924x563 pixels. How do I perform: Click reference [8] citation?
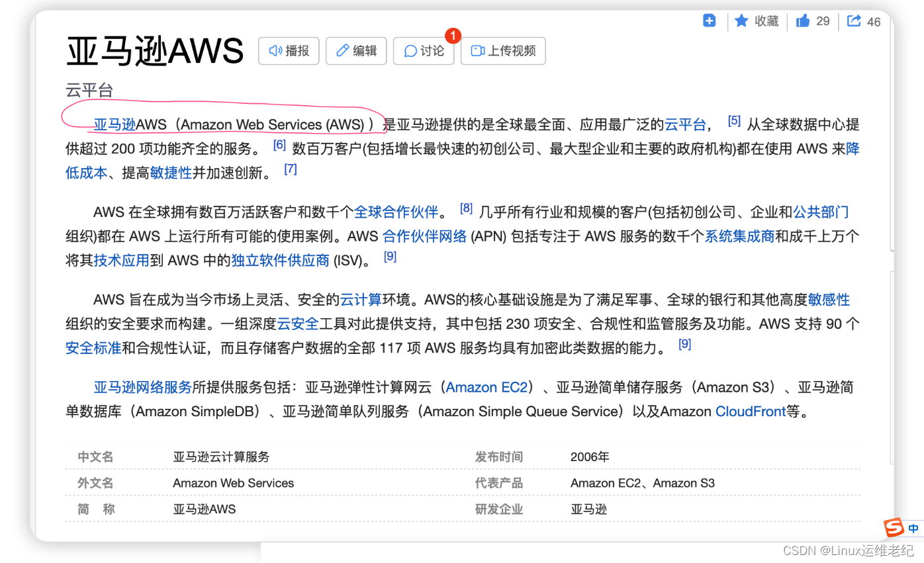(466, 208)
